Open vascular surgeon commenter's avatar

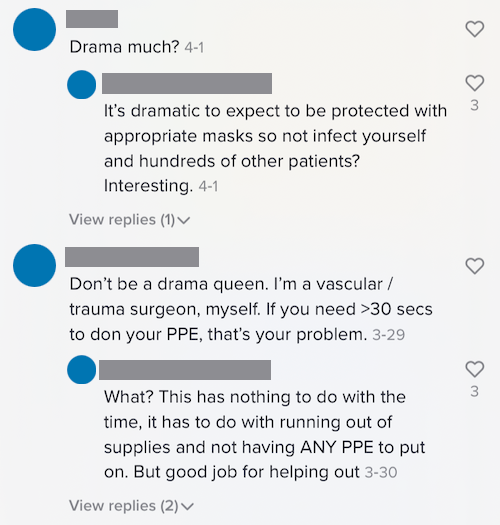34,266
